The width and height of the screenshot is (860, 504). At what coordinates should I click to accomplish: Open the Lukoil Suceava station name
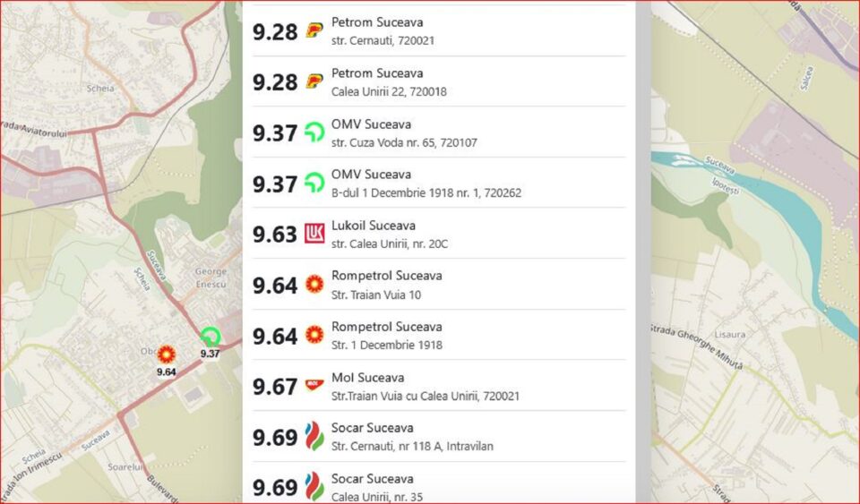(373, 226)
